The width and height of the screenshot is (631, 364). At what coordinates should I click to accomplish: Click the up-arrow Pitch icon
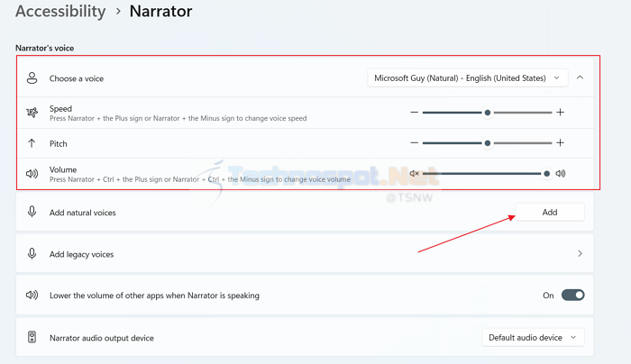pyautogui.click(x=32, y=143)
